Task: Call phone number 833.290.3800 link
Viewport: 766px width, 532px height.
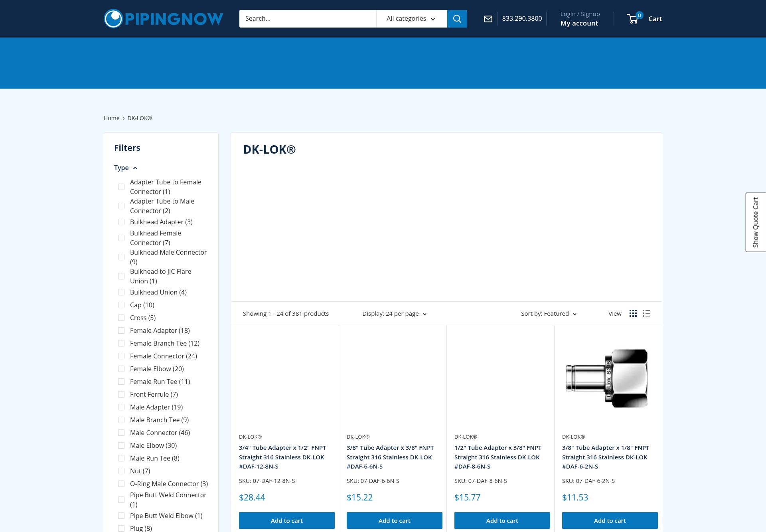Action: pyautogui.click(x=522, y=19)
